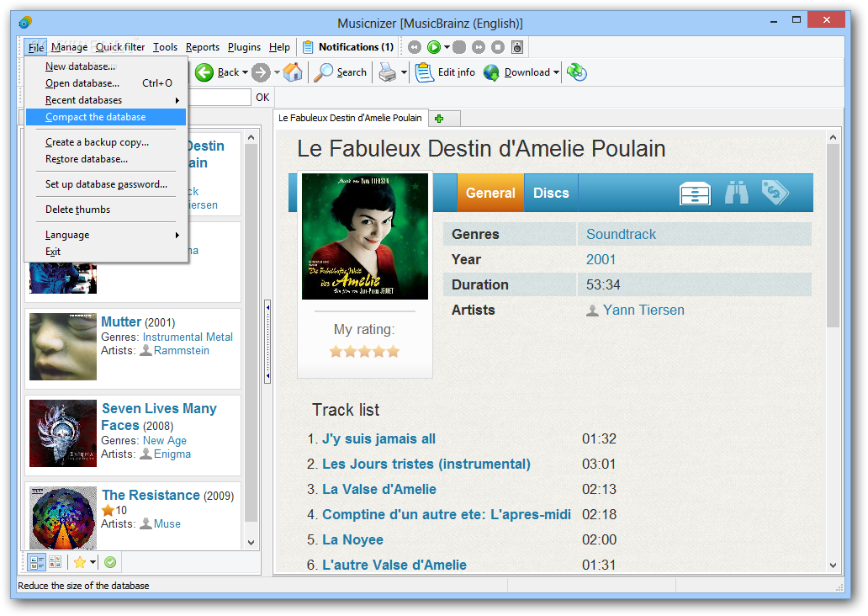868x616 pixels.
Task: Click the globe sync icon
Action: (x=577, y=72)
